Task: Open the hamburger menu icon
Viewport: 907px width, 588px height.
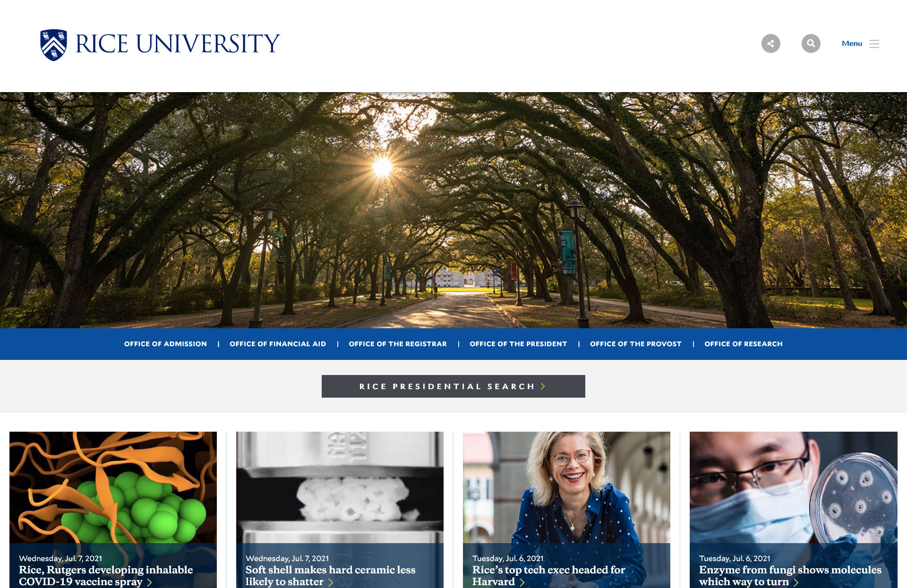Action: pos(874,44)
